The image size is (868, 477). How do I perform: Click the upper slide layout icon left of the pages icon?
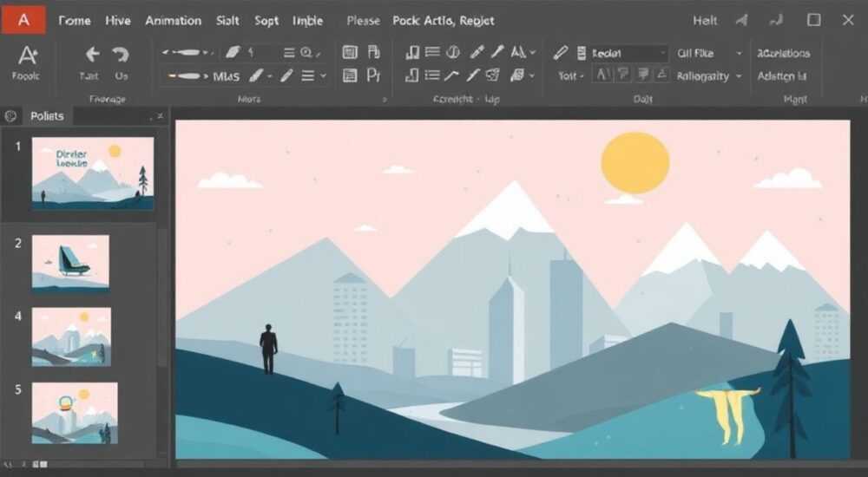350,53
